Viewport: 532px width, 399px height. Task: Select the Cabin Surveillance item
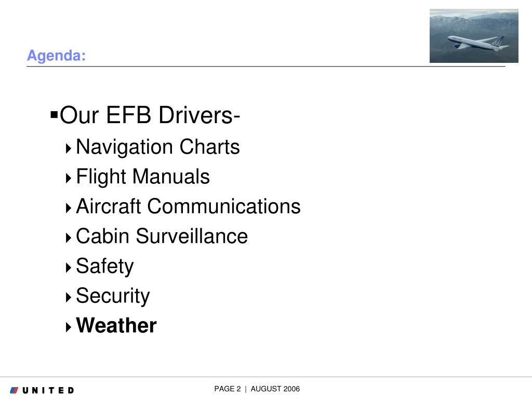(x=162, y=236)
